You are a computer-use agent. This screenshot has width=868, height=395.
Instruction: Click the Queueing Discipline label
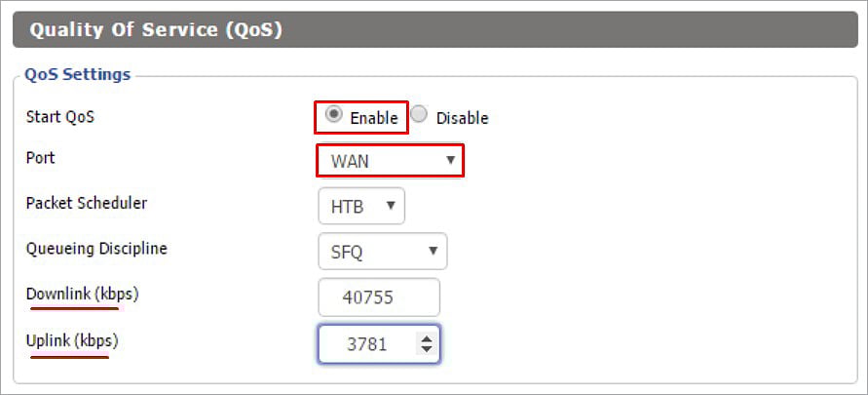tap(96, 249)
